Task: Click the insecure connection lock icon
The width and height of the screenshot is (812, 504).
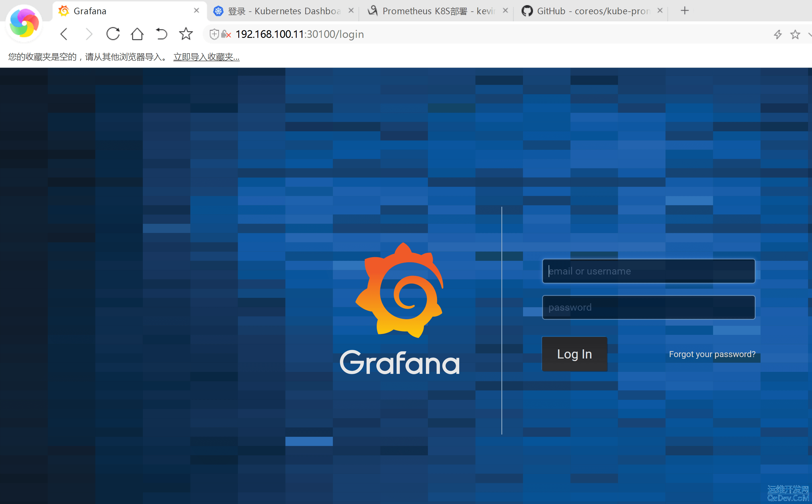Action: (x=226, y=34)
